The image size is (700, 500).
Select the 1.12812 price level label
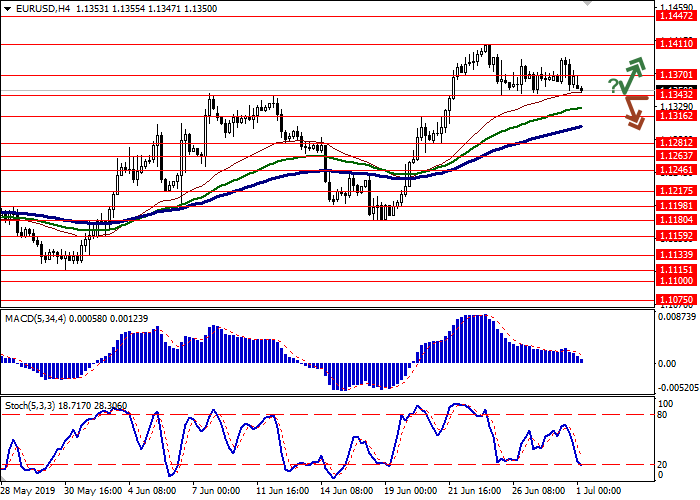[676, 143]
